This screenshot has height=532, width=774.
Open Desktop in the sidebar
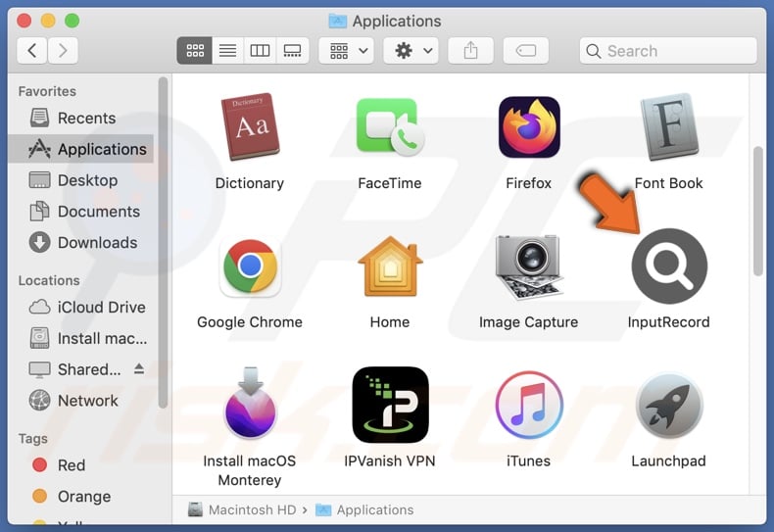[x=81, y=180]
